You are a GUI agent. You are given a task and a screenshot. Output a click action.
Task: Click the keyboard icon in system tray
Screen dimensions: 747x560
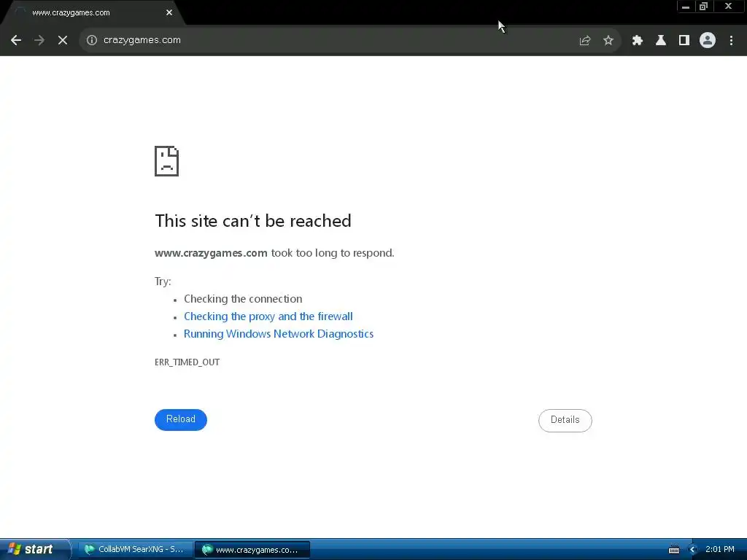(x=673, y=550)
